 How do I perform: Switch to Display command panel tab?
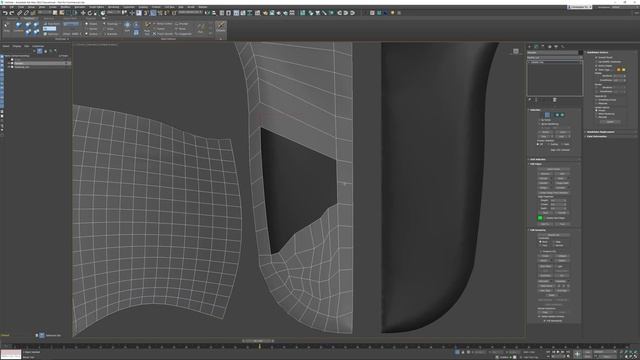pyautogui.click(x=556, y=47)
